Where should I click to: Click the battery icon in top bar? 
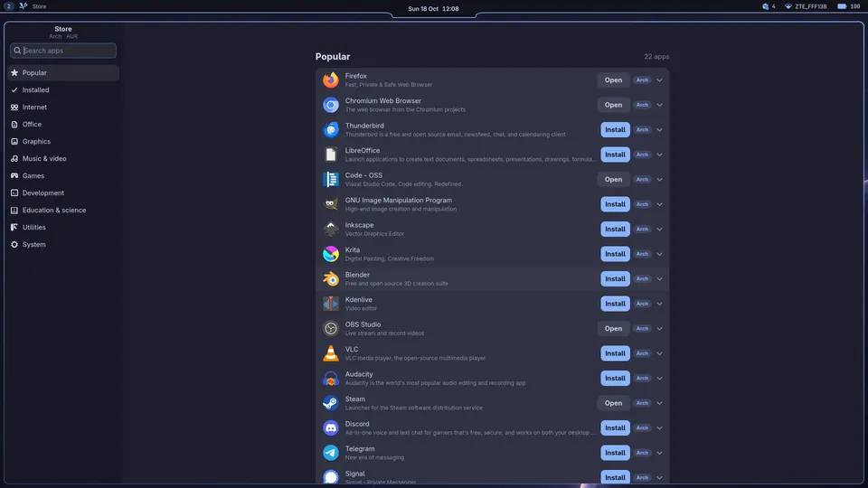click(842, 6)
